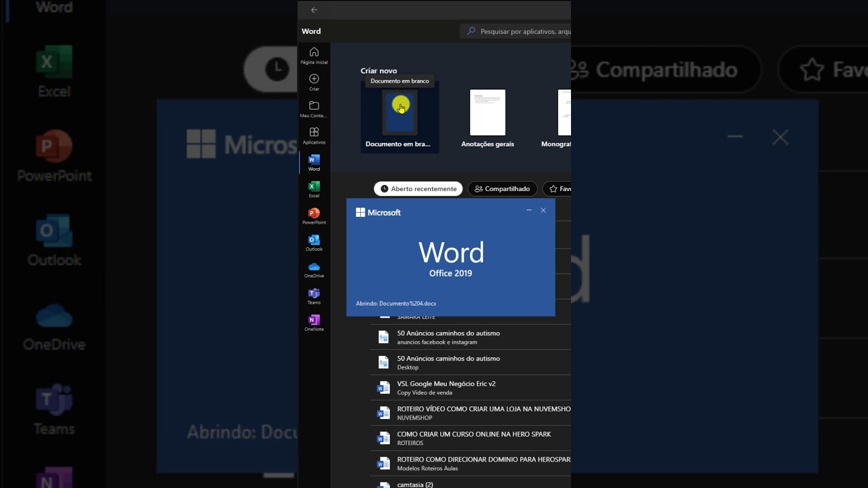The height and width of the screenshot is (488, 868).
Task: Open ROTEIRO COMO DIRECIONAR DOMINIO PARA HEROSPARK
Action: pos(471,464)
